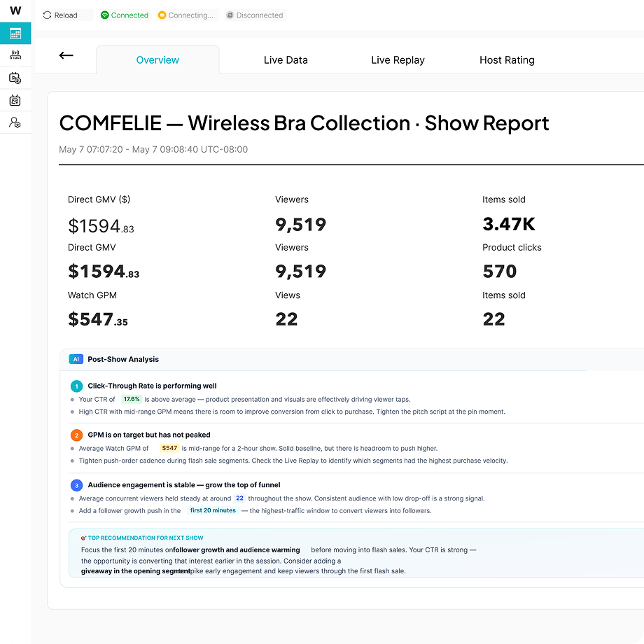Click Click-Through Rate is performing well heading
The height and width of the screenshot is (644, 644).
tap(152, 386)
